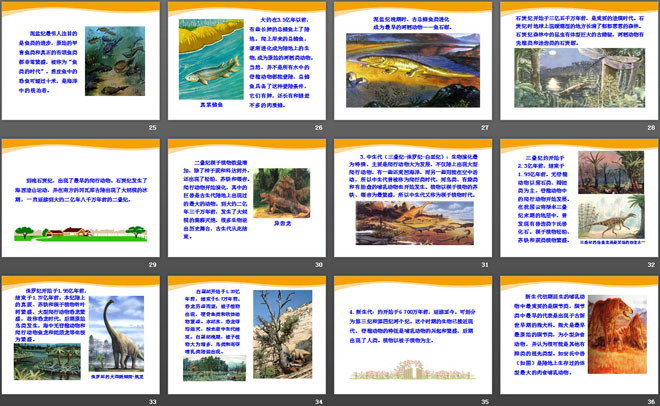The width and height of the screenshot is (660, 406).
Task: Select slide 25 with the underwater fish painting
Action: pyautogui.click(x=81, y=61)
